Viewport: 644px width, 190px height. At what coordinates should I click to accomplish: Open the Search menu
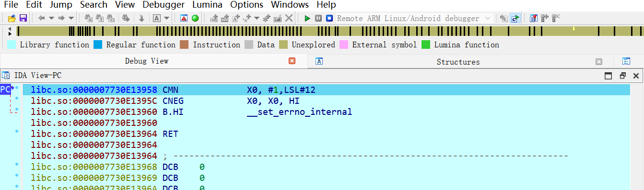94,5
